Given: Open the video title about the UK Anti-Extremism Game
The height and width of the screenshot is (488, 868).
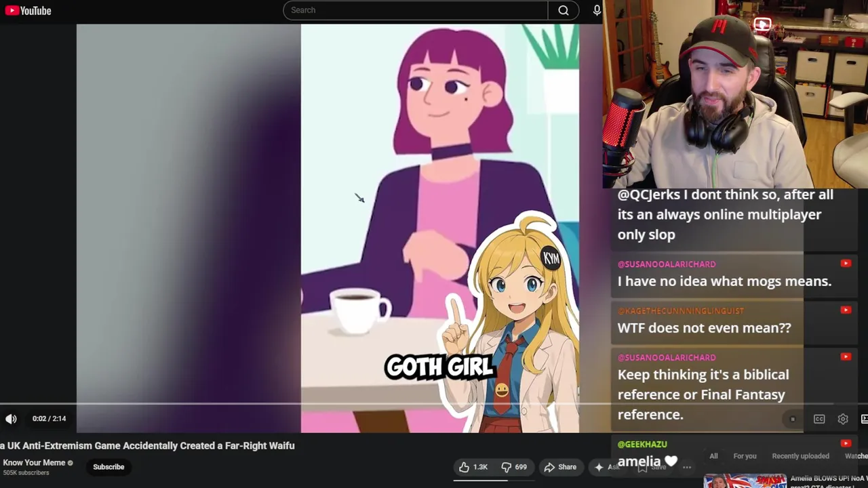Looking at the screenshot, I should 147,445.
